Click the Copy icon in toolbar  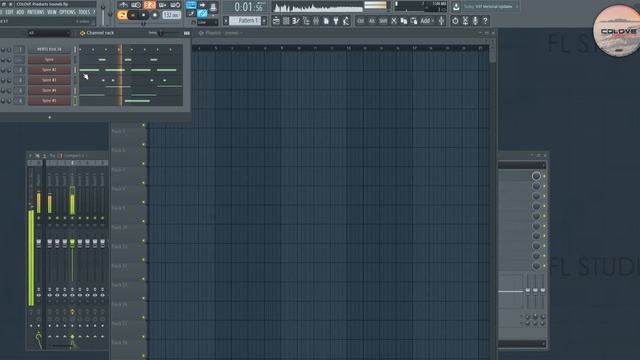[404, 21]
